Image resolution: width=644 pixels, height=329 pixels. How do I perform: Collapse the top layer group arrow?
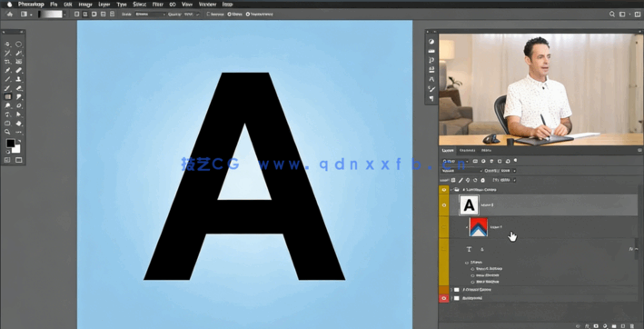pyautogui.click(x=451, y=190)
